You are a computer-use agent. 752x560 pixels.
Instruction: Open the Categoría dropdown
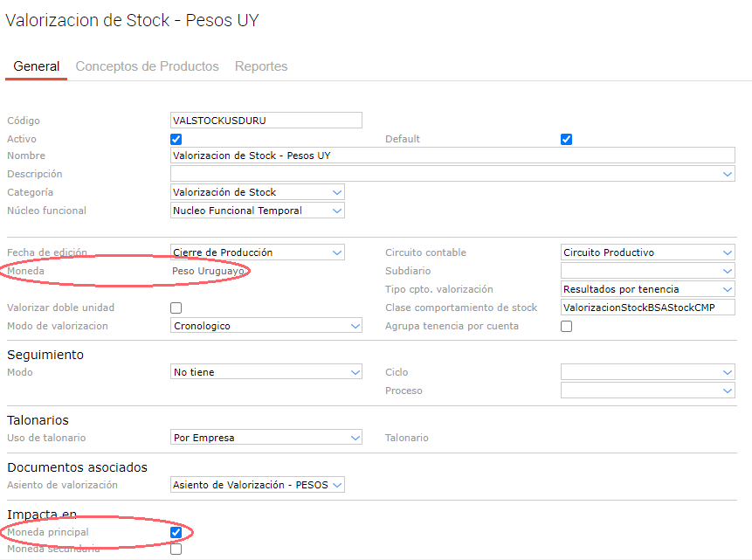coord(258,192)
